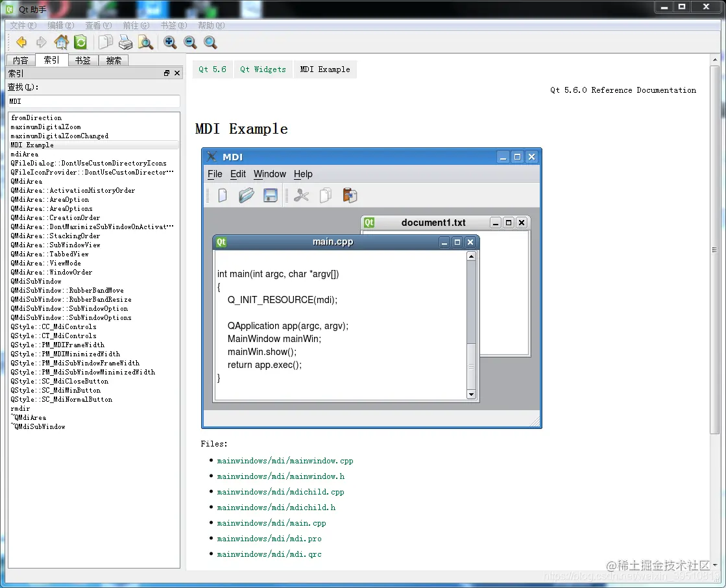Click the Reset zoom icon

point(210,43)
